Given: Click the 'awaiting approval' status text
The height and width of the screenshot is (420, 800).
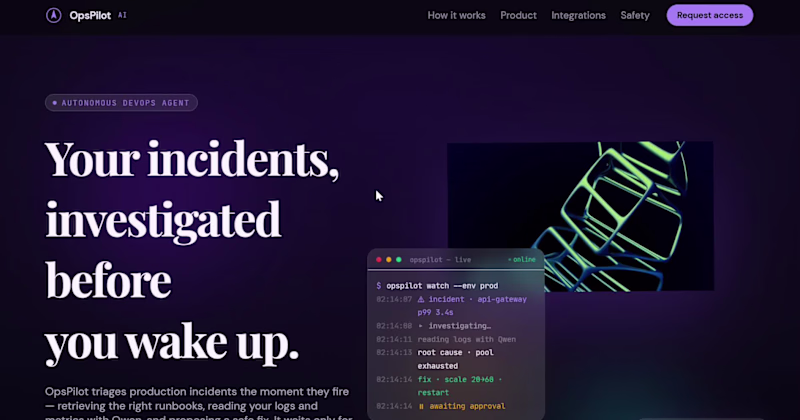Looking at the screenshot, I should click(x=467, y=406).
